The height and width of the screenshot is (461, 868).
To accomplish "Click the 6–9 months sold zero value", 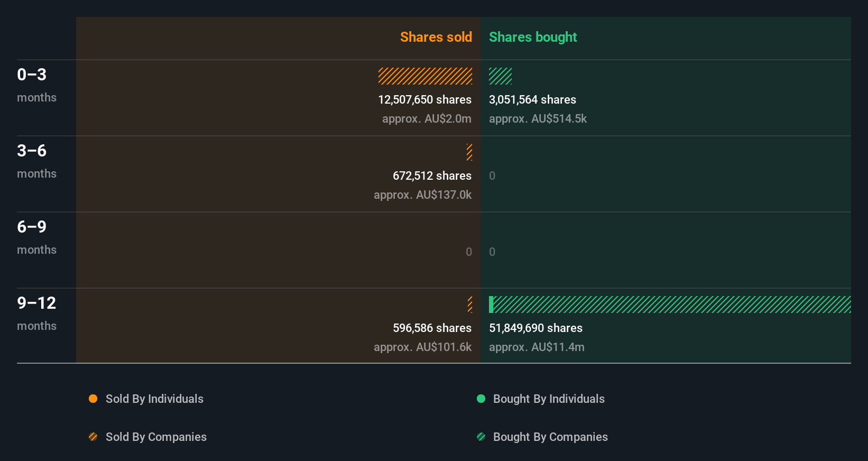I will tap(469, 252).
